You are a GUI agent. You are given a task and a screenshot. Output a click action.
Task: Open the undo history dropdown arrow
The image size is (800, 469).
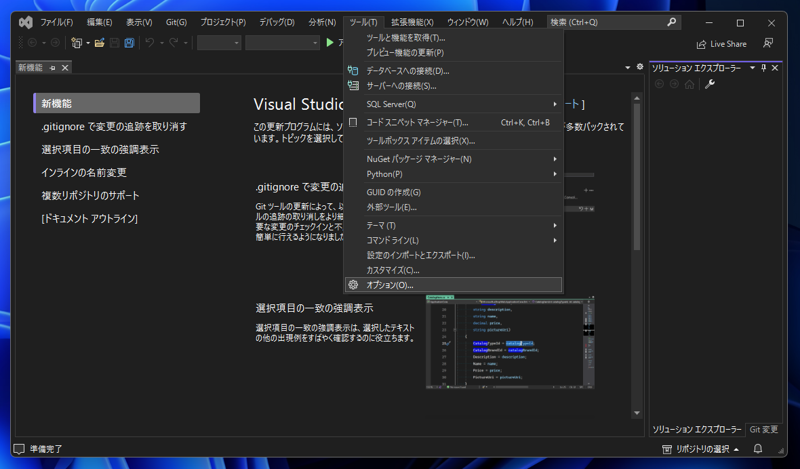[161, 43]
